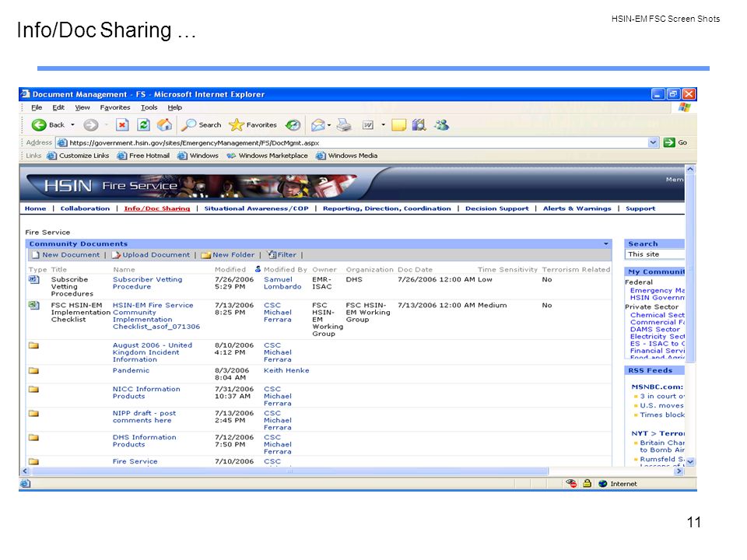The image size is (747, 560).
Task: Launch the Messenger toolbar icon
Action: point(442,124)
